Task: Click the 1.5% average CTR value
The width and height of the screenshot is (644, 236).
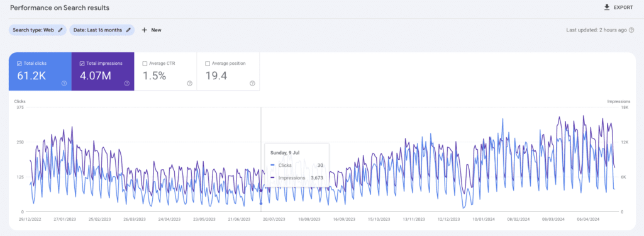Action: click(x=155, y=76)
